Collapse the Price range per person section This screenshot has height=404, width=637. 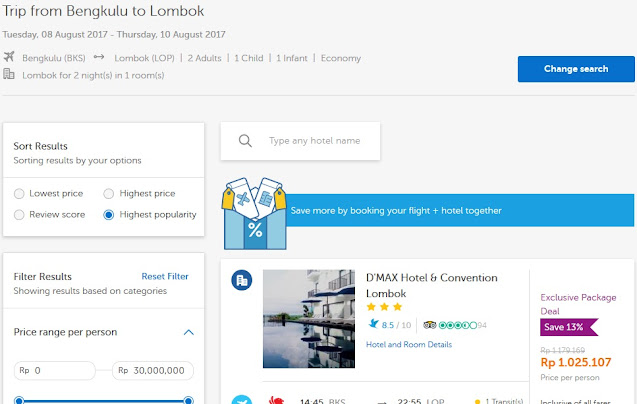click(188, 332)
